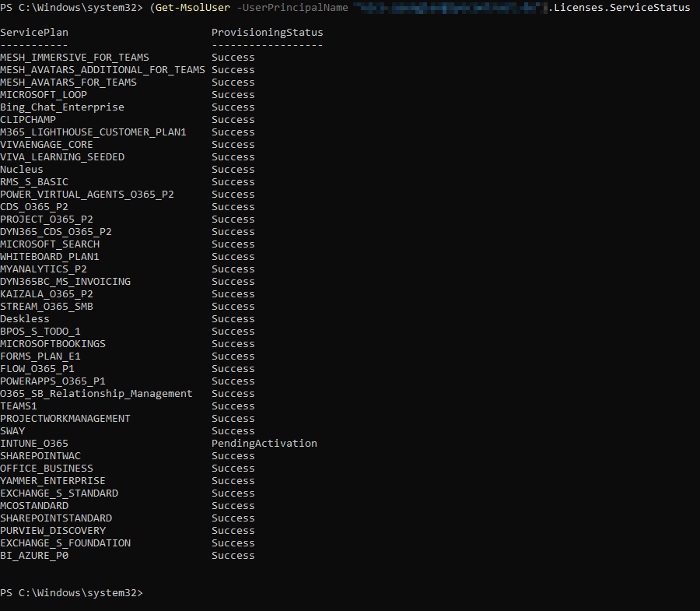Click MICROSOFT_LOOP service plan

click(x=44, y=95)
